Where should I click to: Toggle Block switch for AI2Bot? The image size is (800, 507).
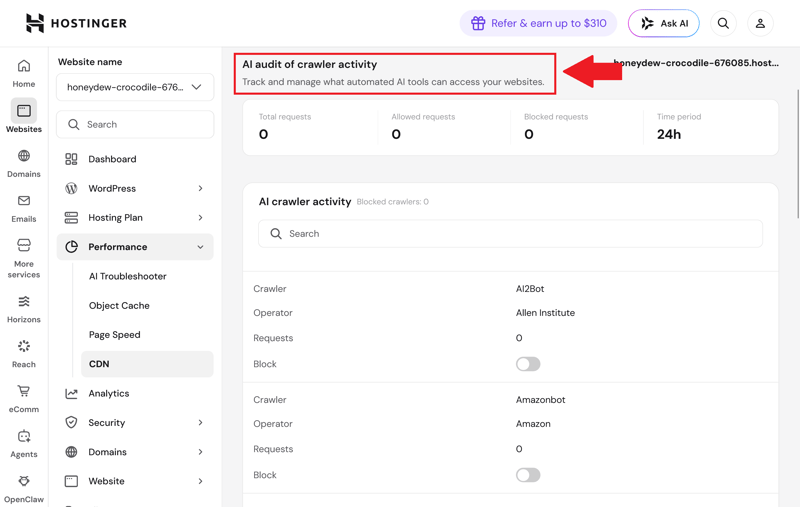click(528, 364)
